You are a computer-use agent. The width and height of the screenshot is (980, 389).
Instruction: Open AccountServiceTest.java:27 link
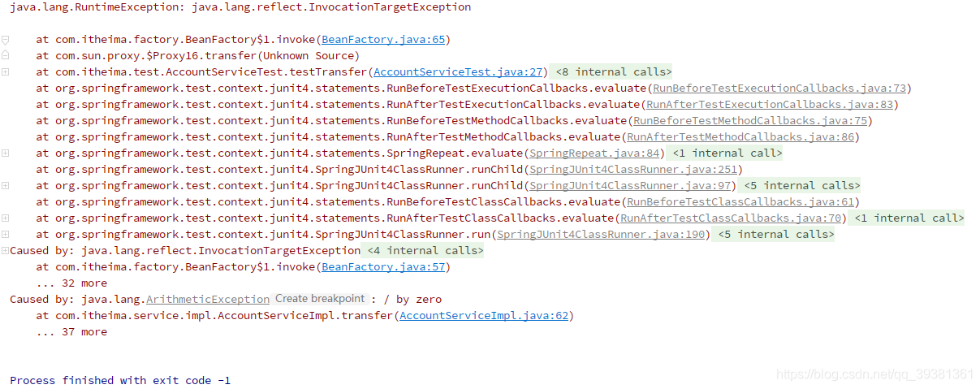tap(458, 71)
